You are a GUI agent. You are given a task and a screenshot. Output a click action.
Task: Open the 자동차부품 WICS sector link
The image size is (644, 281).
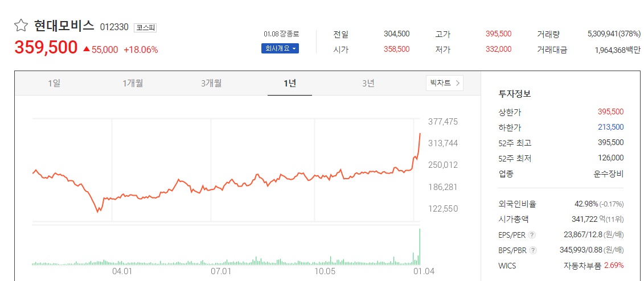click(x=583, y=266)
